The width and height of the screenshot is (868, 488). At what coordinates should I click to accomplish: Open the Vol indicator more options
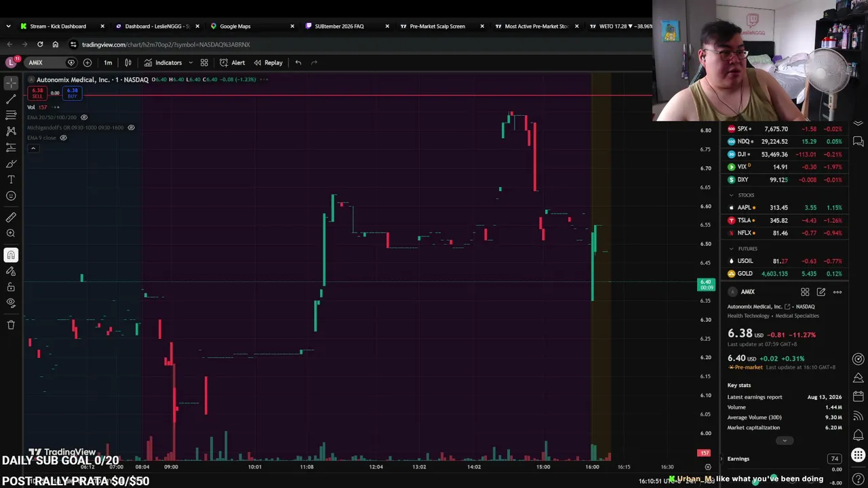tap(56, 107)
